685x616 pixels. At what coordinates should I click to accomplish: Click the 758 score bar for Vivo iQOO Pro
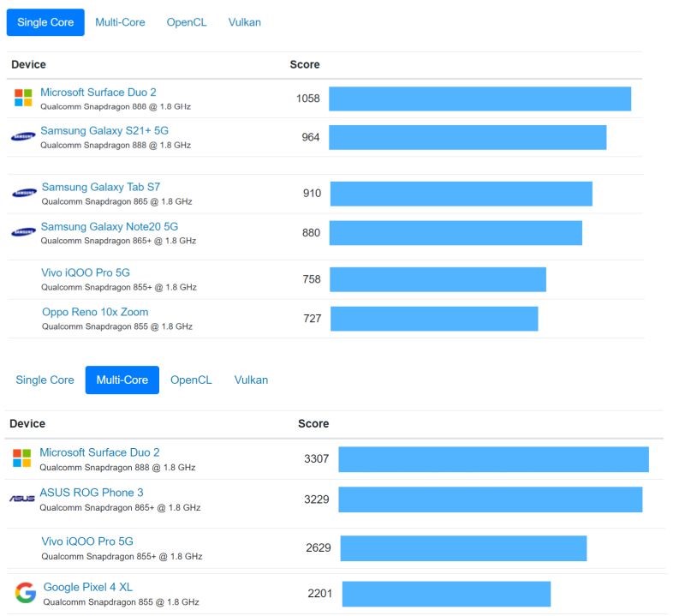[438, 279]
